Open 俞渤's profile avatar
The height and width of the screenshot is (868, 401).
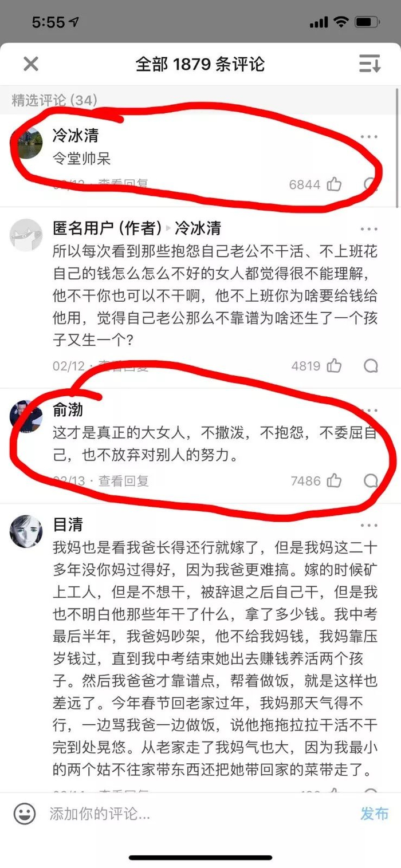[x=26, y=416]
